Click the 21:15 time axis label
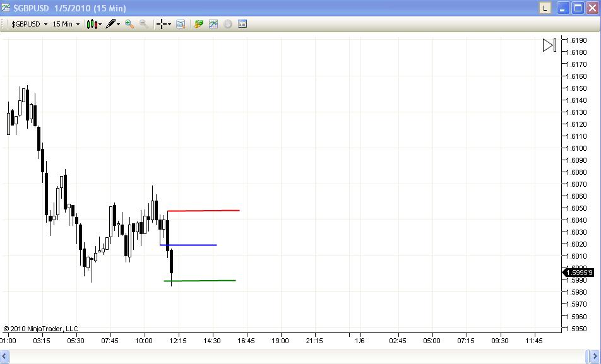Image resolution: width=601 pixels, height=364 pixels. (314, 341)
